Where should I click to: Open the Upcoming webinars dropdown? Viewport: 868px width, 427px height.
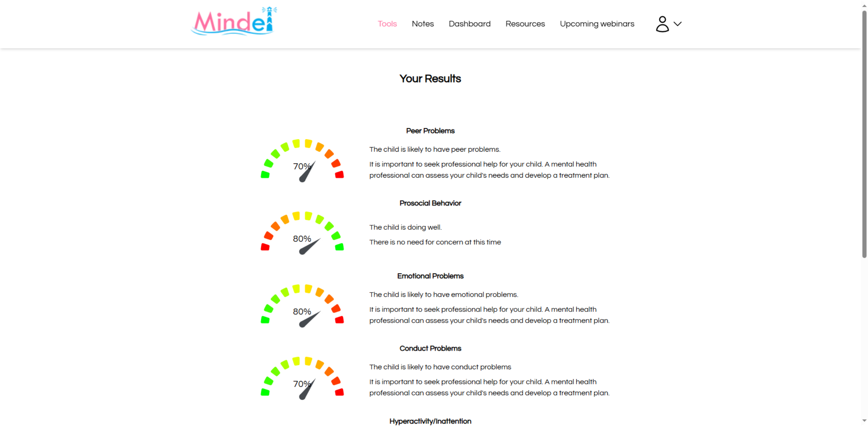[x=597, y=24]
